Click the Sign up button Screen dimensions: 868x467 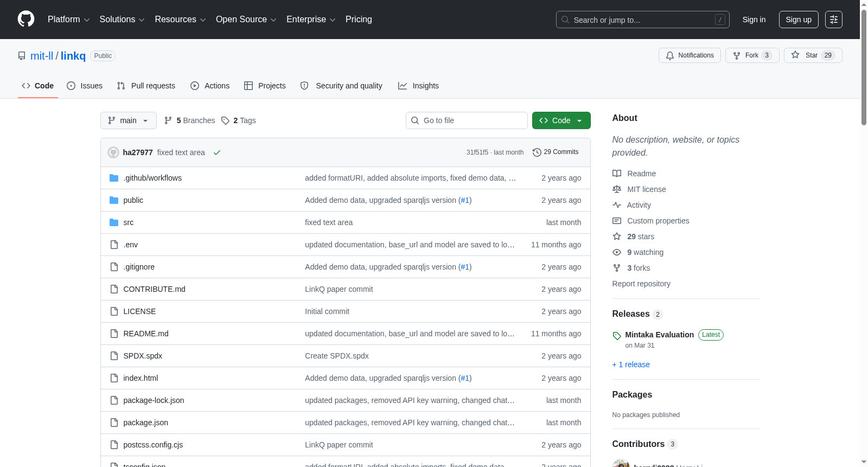799,20
